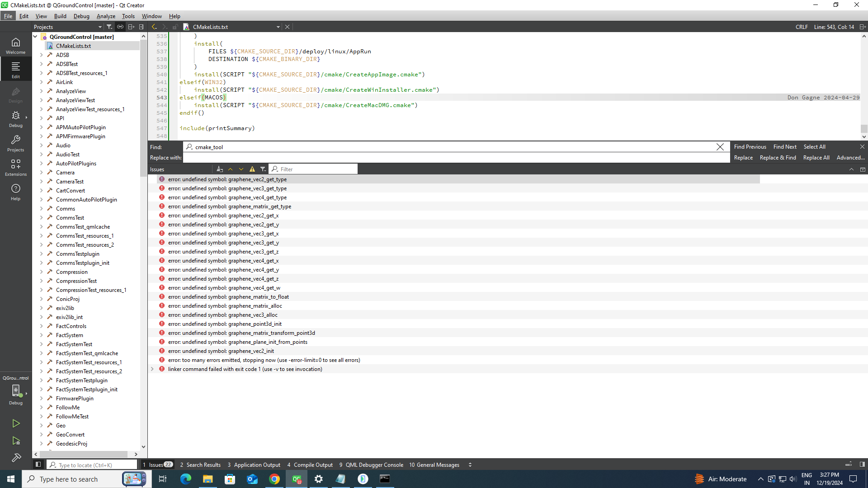Screen dimensions: 868x488
Task: Switch to General Messages pane
Action: point(434,465)
